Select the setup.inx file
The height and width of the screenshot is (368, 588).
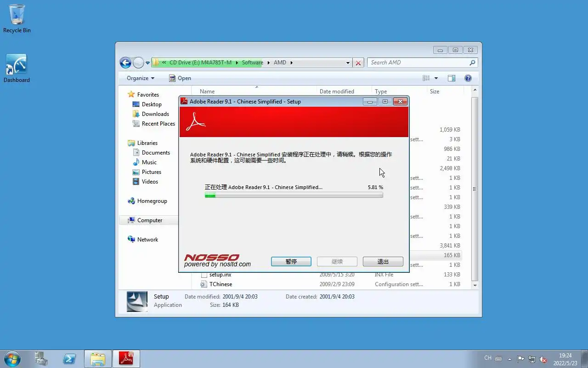[215, 275]
